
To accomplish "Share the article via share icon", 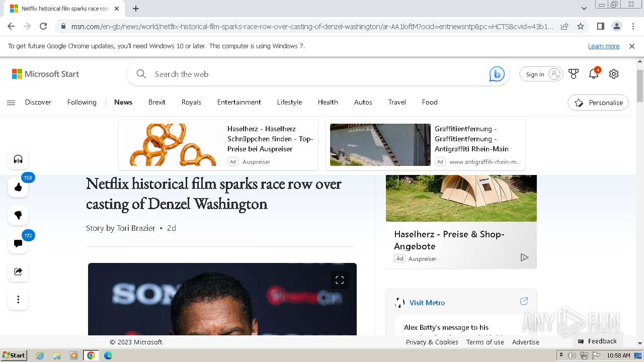I will (x=18, y=271).
